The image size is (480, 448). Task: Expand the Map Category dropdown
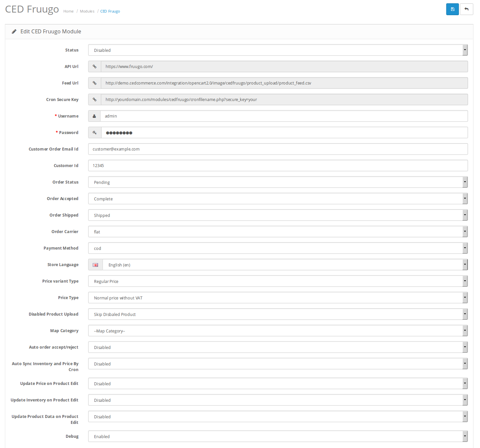click(x=278, y=330)
